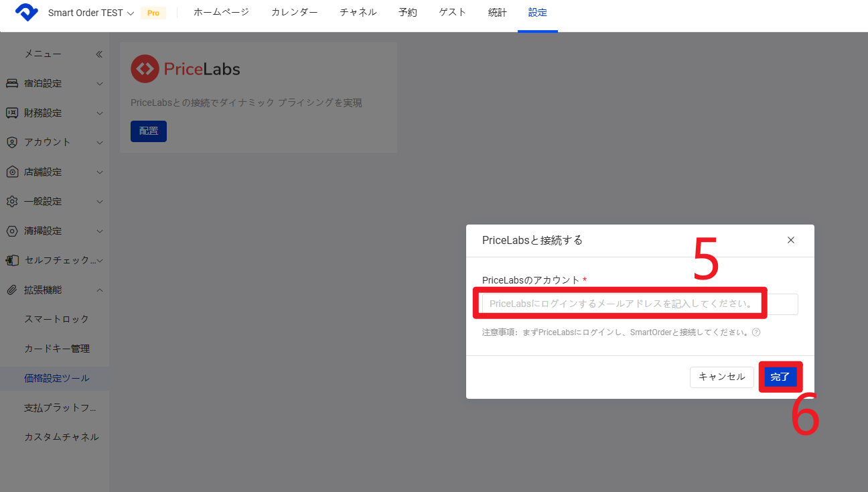
Task: Click the キャンセル button
Action: tap(722, 377)
